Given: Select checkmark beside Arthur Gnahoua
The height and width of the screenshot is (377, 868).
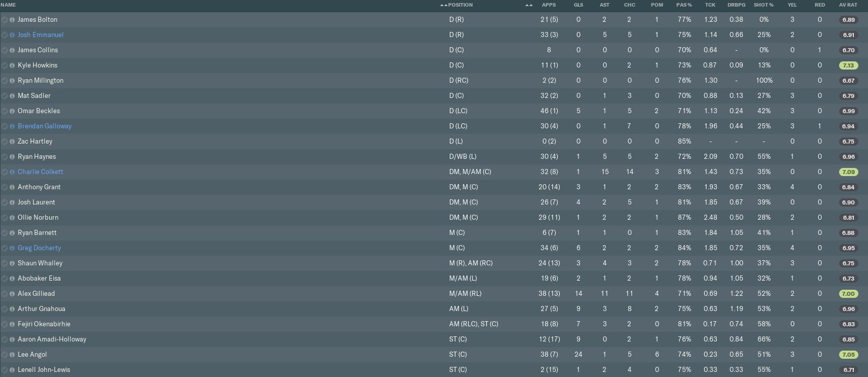Looking at the screenshot, I should (x=5, y=309).
